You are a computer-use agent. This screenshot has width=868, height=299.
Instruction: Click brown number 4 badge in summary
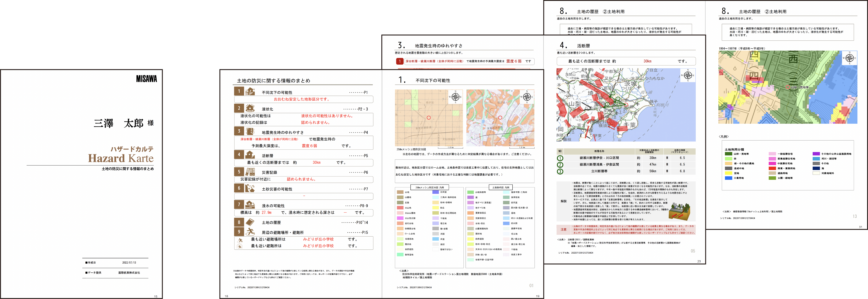239,154
